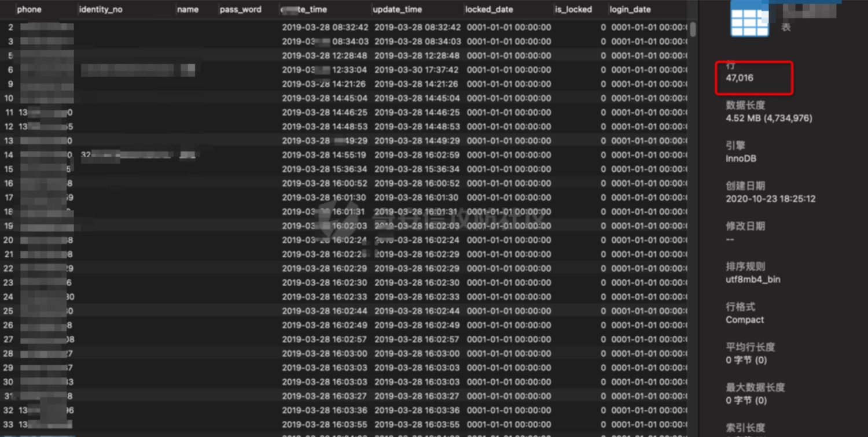Click create_time value 2019-03-28 14:55:19

pyautogui.click(x=324, y=155)
